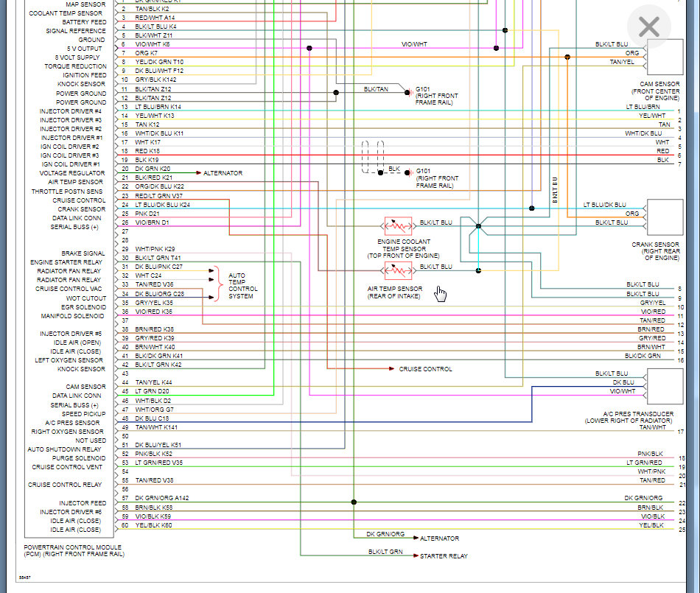Image resolution: width=700 pixels, height=593 pixels.
Task: Click the LEFT OXYGEN SENSOR description
Action: [x=69, y=360]
